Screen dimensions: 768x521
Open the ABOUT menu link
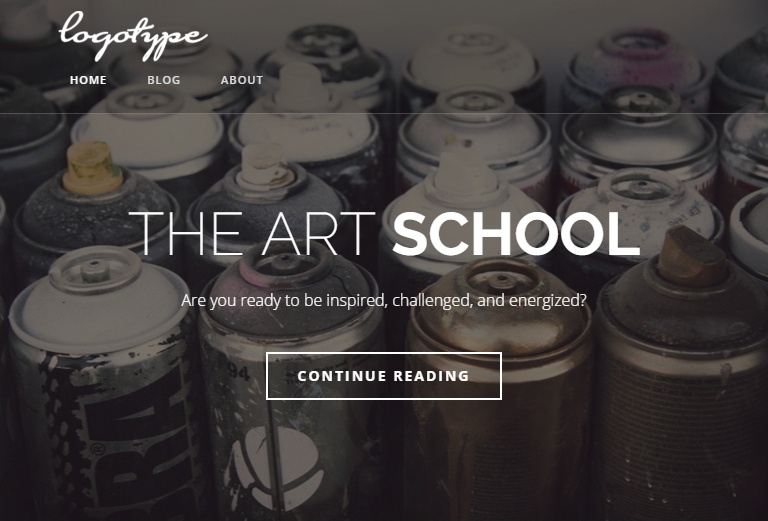(x=241, y=80)
